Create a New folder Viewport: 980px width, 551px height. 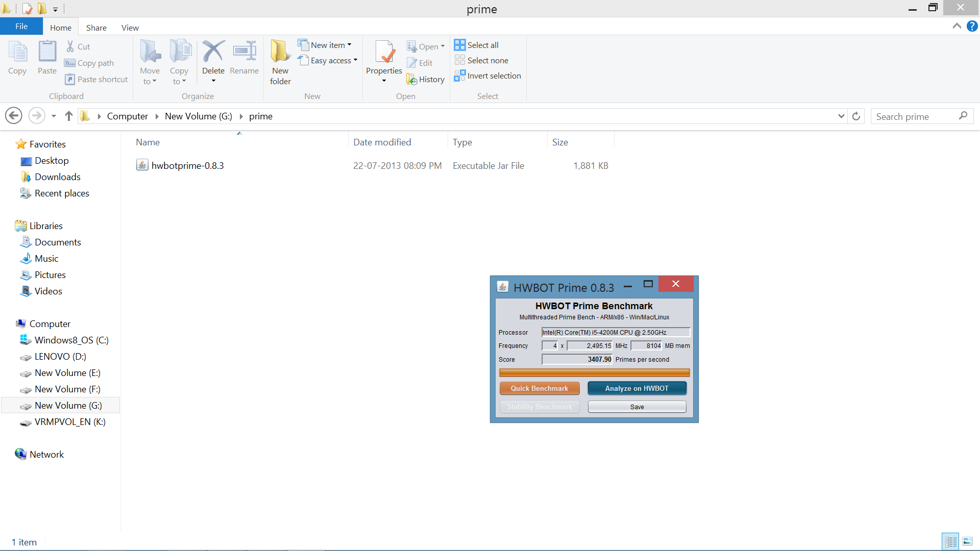point(280,62)
